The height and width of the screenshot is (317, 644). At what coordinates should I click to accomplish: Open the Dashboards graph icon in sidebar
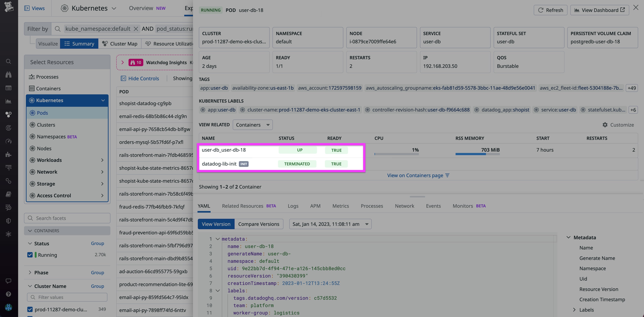(x=9, y=101)
